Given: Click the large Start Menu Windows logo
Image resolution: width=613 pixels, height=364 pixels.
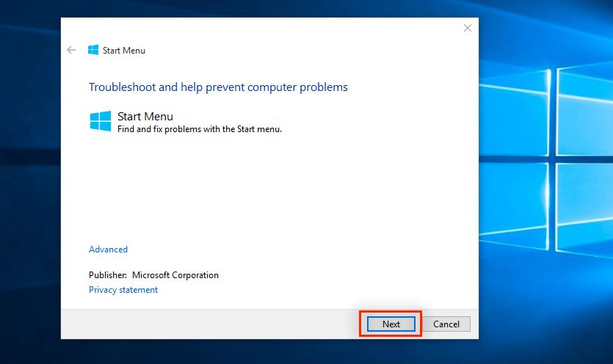Looking at the screenshot, I should (x=101, y=121).
